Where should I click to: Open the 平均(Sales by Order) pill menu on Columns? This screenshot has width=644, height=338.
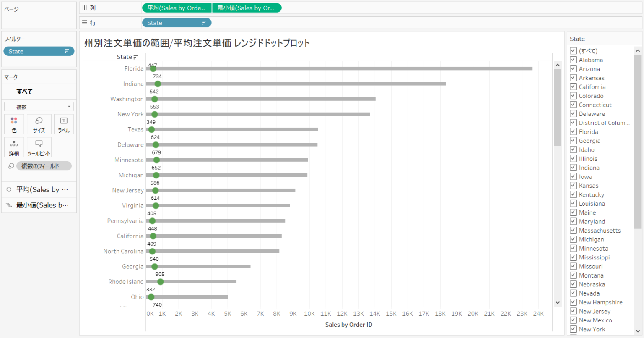coord(177,8)
